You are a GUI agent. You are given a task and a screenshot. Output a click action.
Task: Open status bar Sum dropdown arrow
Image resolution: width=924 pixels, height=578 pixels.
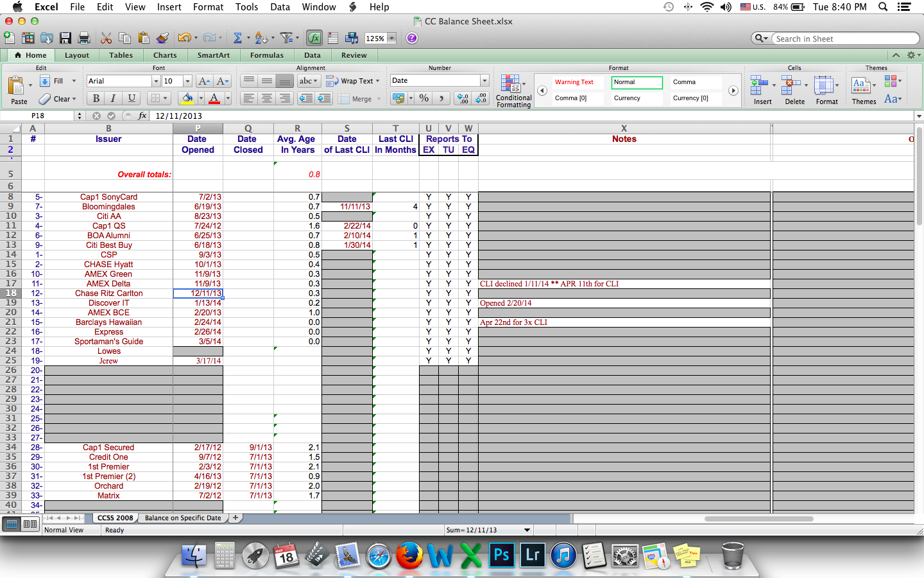click(x=527, y=530)
